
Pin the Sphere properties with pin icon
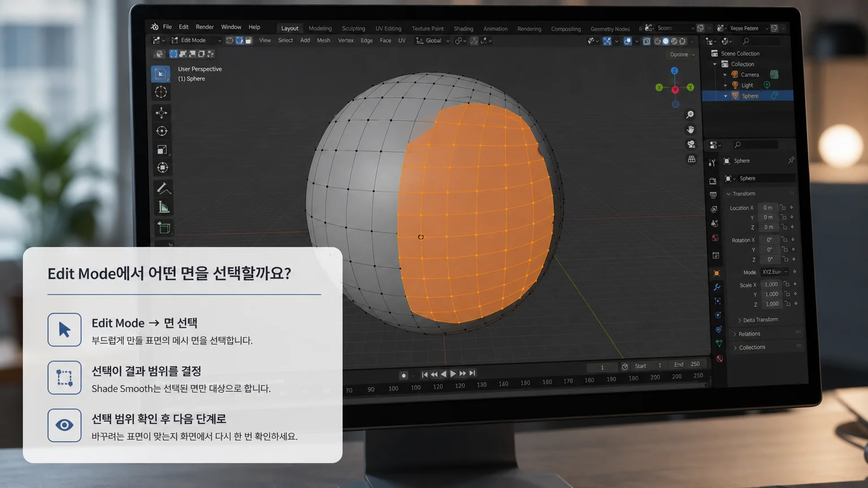[x=791, y=160]
